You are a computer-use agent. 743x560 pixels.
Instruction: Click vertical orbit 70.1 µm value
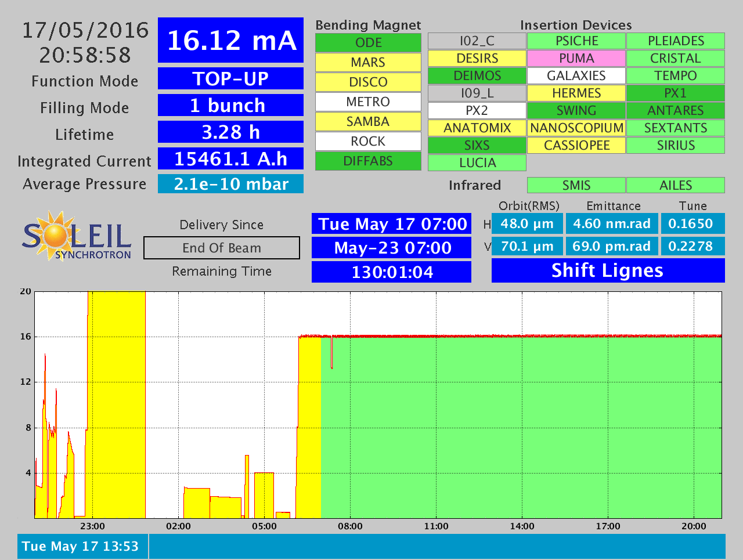pyautogui.click(x=527, y=246)
